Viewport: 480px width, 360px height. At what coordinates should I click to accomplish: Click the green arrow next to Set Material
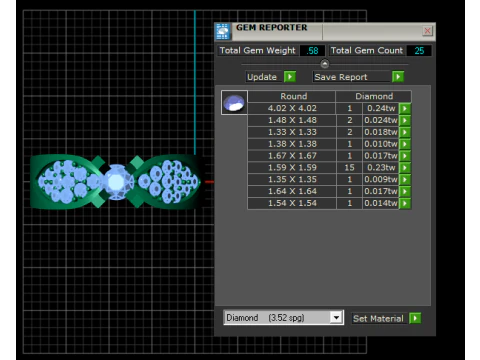point(415,318)
